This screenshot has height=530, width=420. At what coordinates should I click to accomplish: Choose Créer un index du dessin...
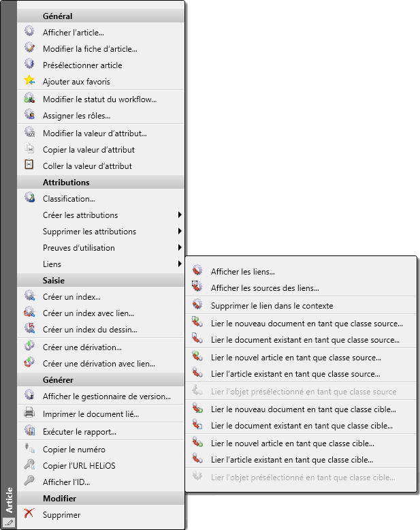click(101, 329)
